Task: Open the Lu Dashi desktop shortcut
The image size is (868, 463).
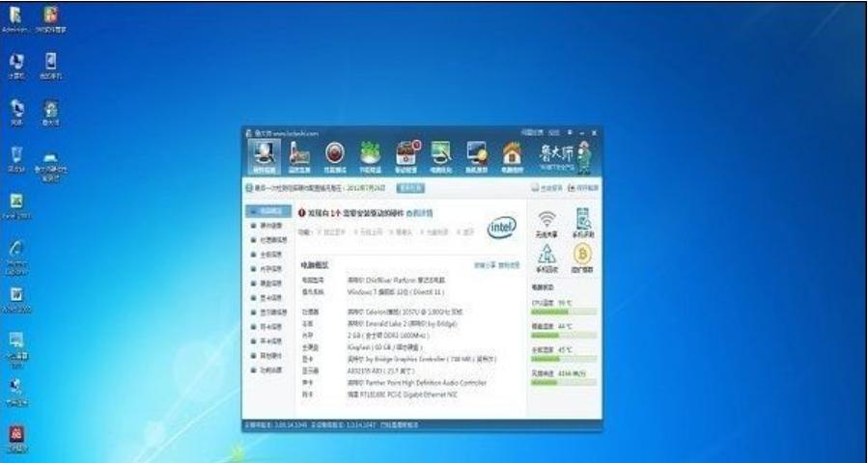Action: 50,113
